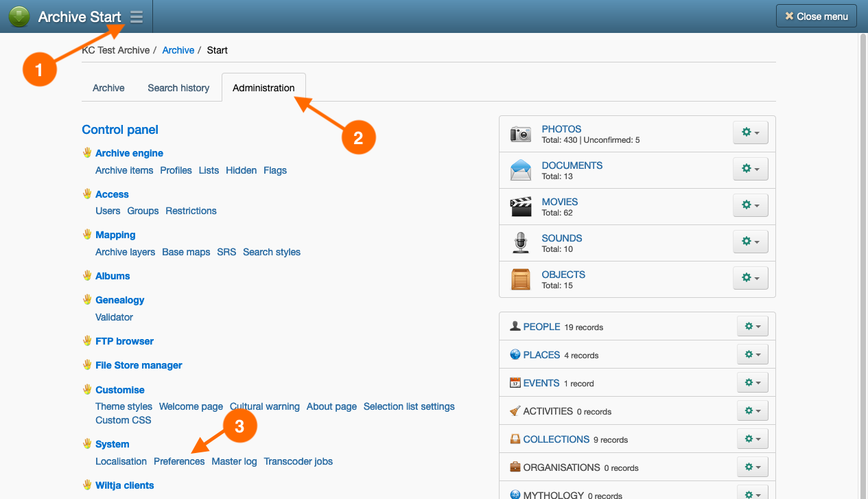Open the Welcome page link
This screenshot has height=499, width=868.
[x=191, y=406]
